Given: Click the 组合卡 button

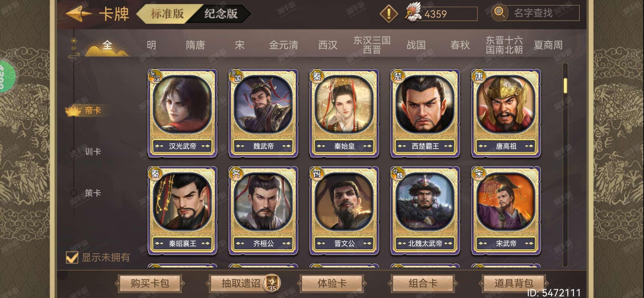Looking at the screenshot, I should [423, 283].
